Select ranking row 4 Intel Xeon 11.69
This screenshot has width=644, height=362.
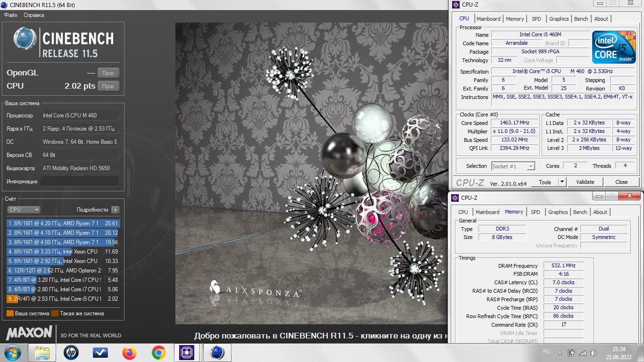63,252
